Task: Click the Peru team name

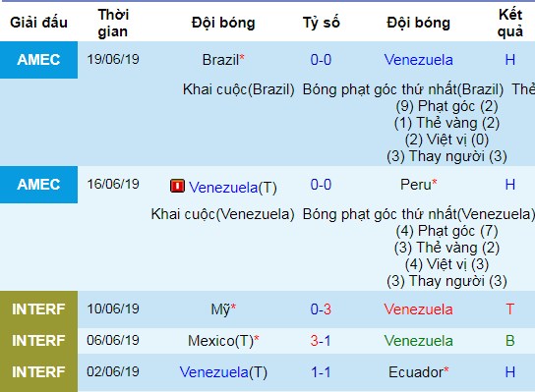Action: click(x=416, y=185)
